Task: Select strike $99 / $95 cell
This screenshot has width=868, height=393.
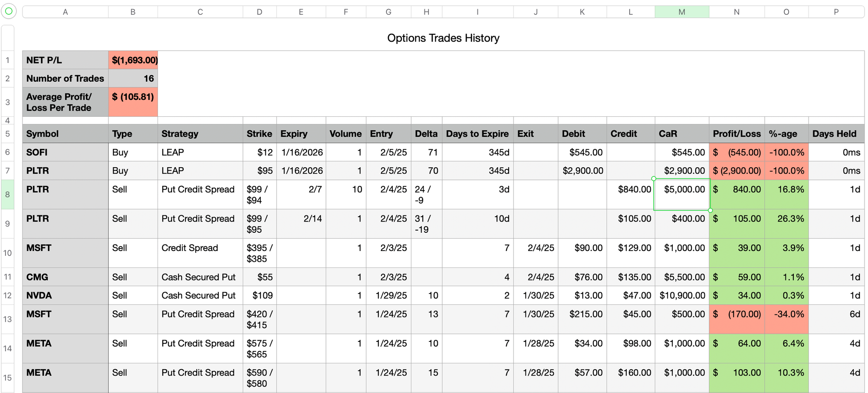Action: [x=260, y=224]
